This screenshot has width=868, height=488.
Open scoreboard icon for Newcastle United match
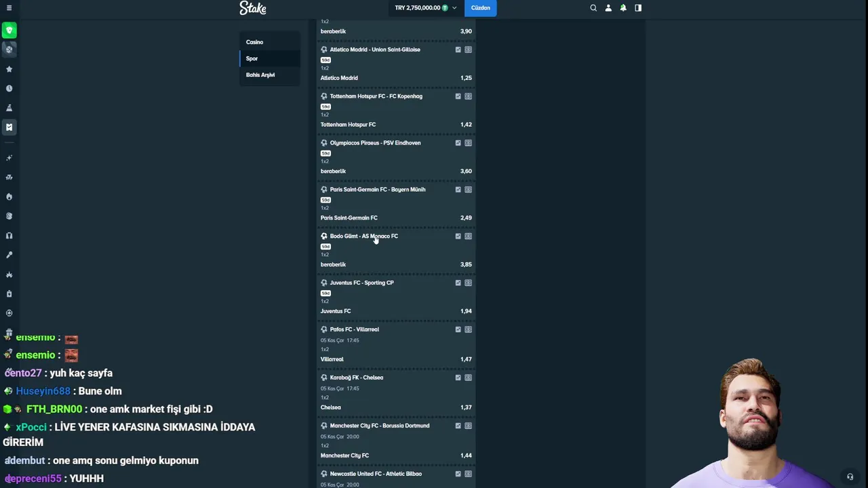(x=468, y=474)
